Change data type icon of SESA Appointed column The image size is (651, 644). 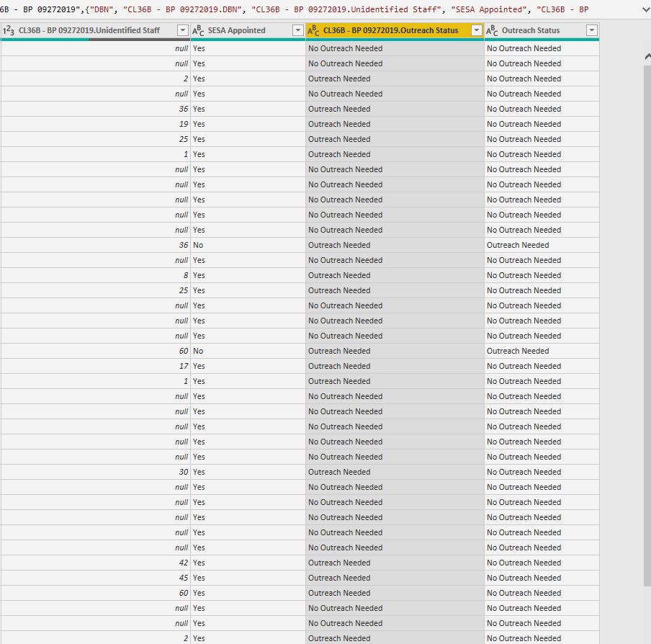coord(198,30)
